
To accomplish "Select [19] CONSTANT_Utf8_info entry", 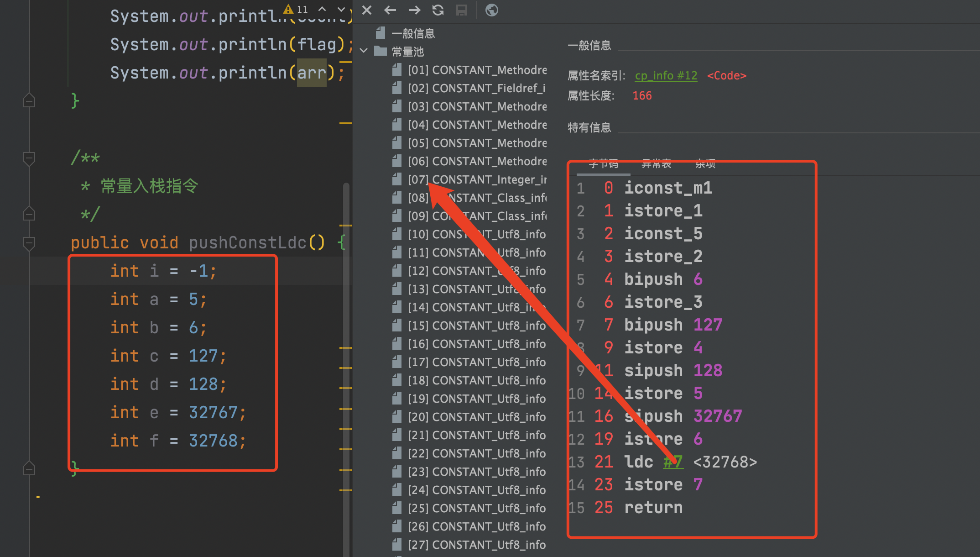I will (469, 399).
